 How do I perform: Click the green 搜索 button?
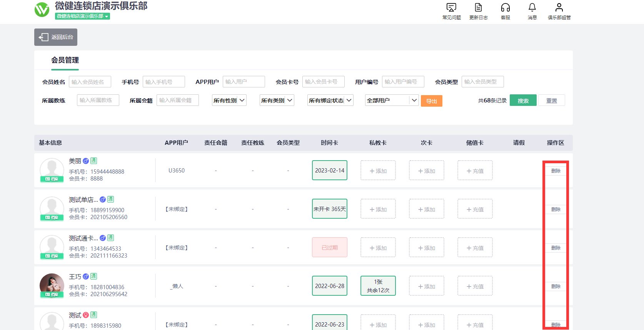[523, 101]
